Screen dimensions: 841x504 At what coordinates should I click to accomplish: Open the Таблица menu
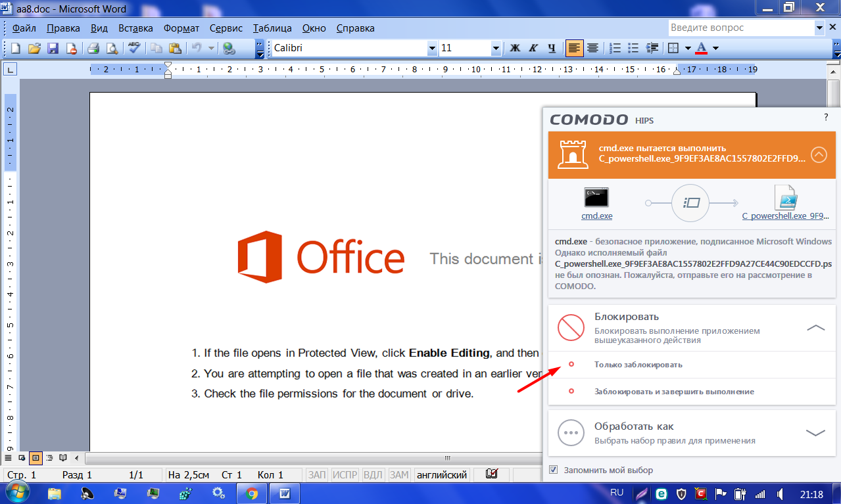click(272, 28)
